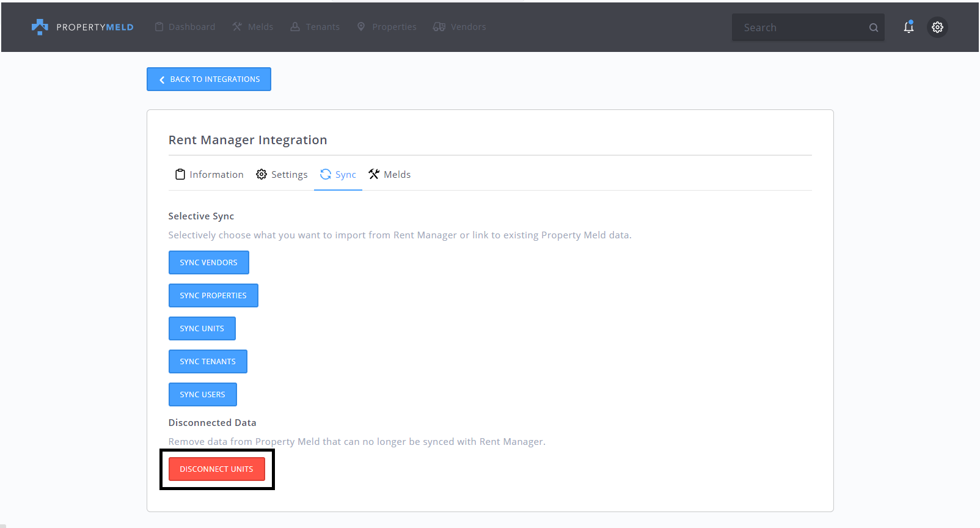The image size is (980, 528).
Task: Click the Sync Units button
Action: click(202, 329)
